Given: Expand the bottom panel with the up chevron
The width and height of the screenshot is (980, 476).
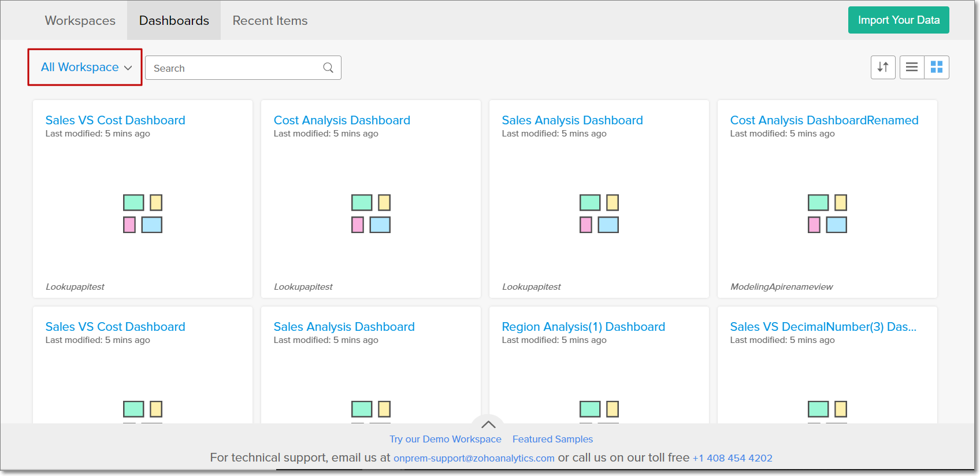Looking at the screenshot, I should [x=488, y=424].
